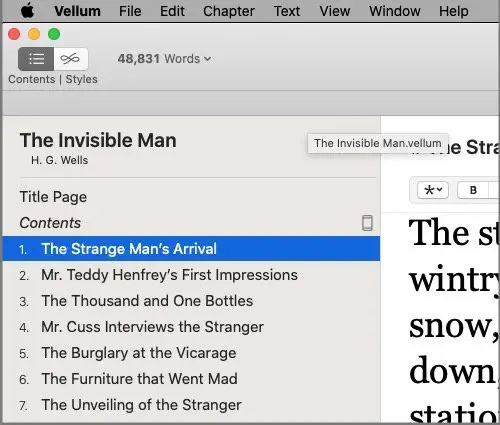Open the Text menu
This screenshot has width=500, height=425.
click(x=287, y=11)
